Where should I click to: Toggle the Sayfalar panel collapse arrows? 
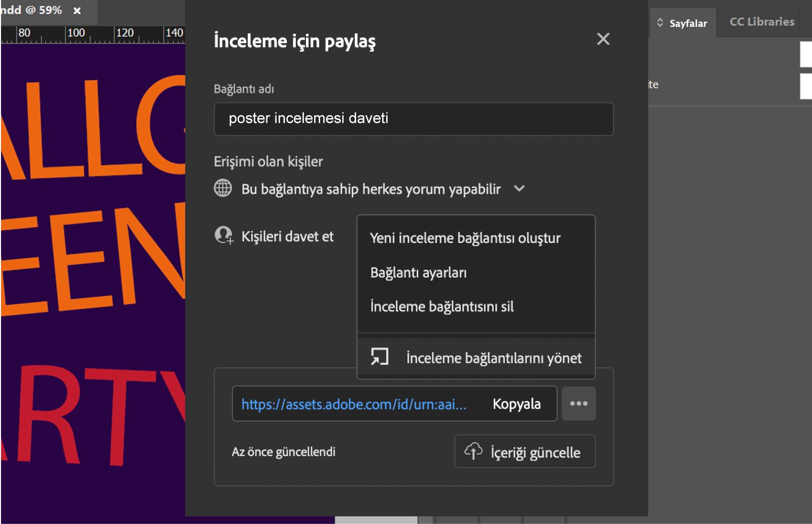[x=660, y=23]
